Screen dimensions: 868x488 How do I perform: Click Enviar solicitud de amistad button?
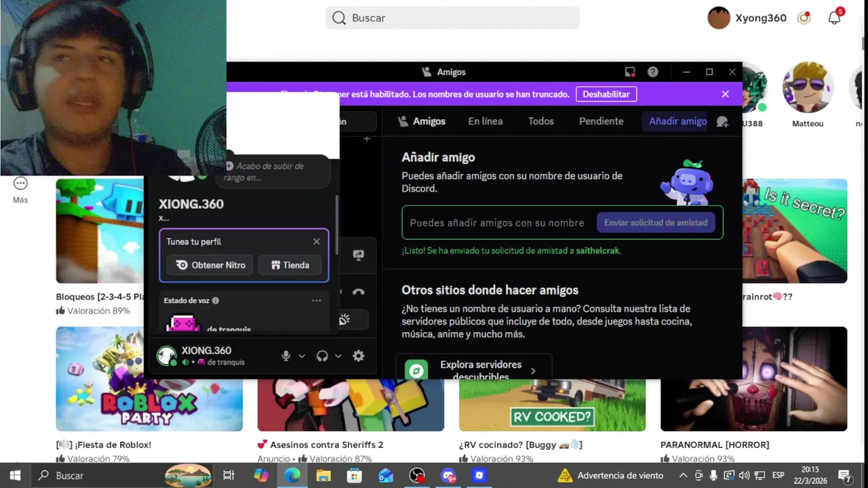click(656, 222)
